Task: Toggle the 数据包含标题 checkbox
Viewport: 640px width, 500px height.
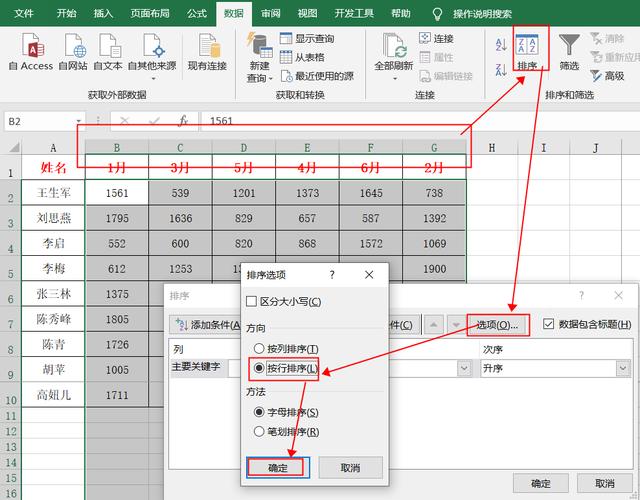Action: tap(548, 324)
